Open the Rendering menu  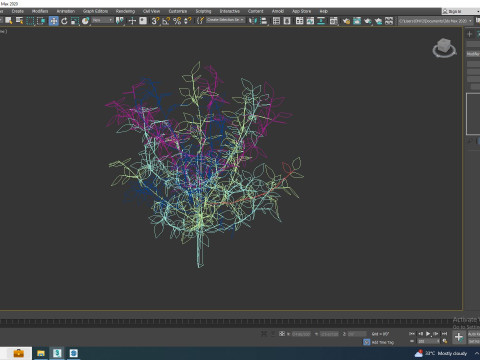[x=125, y=11]
